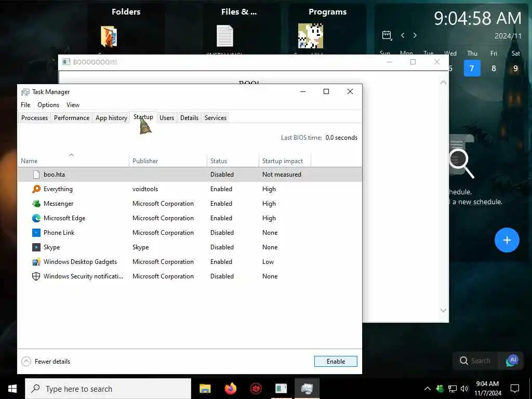Screen dimensions: 532x399
Task: Select day 9 Saturday in calendar widget
Action: [x=515, y=68]
